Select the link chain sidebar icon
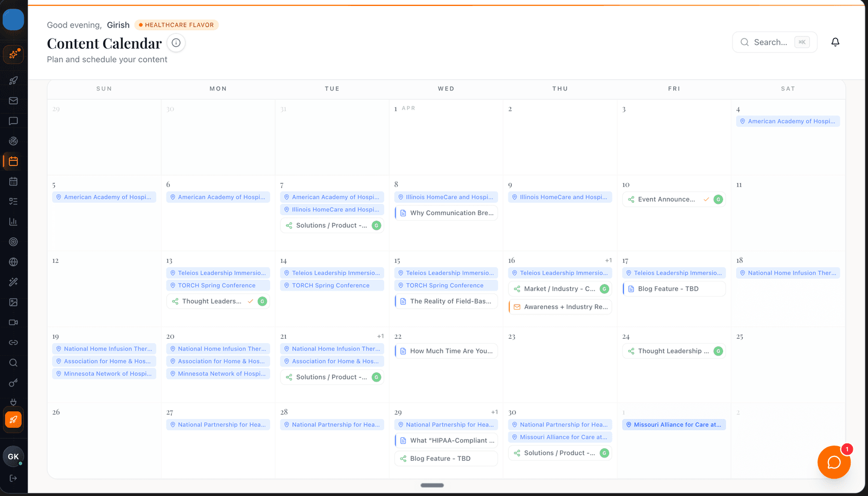 (14, 343)
